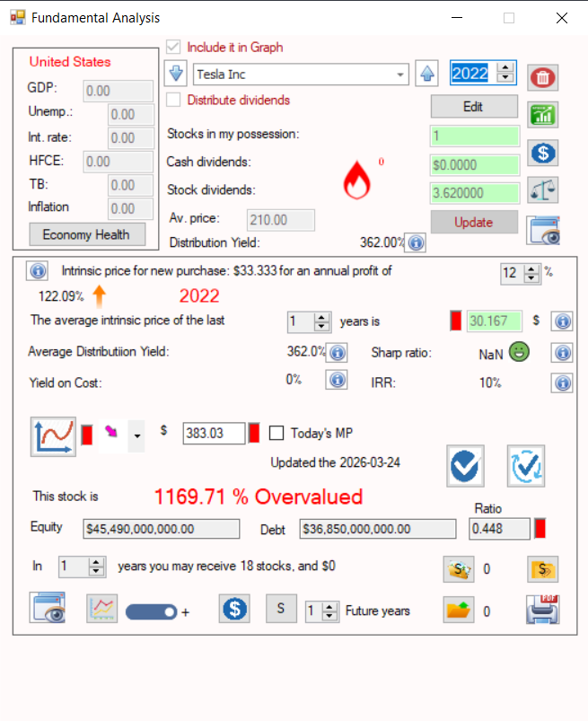Open the pink arrow trend dropdown
Viewport: 588px width, 721px height.
click(x=137, y=435)
